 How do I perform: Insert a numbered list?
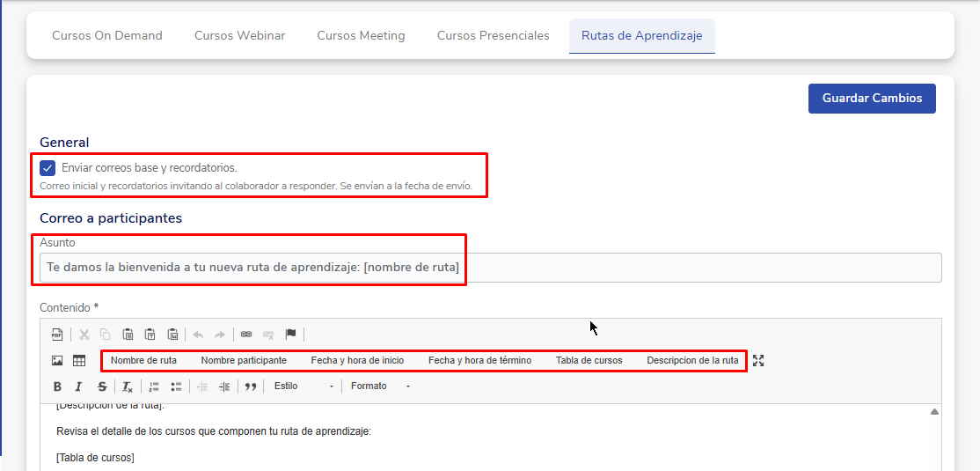coord(154,386)
